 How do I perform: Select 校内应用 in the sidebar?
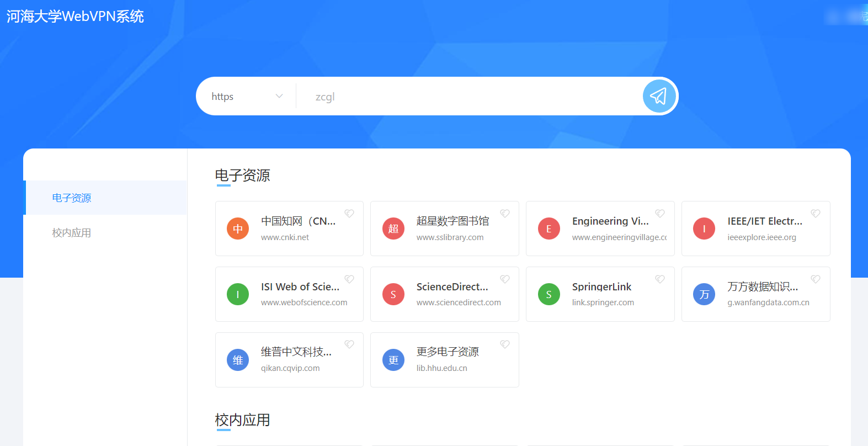pos(72,233)
